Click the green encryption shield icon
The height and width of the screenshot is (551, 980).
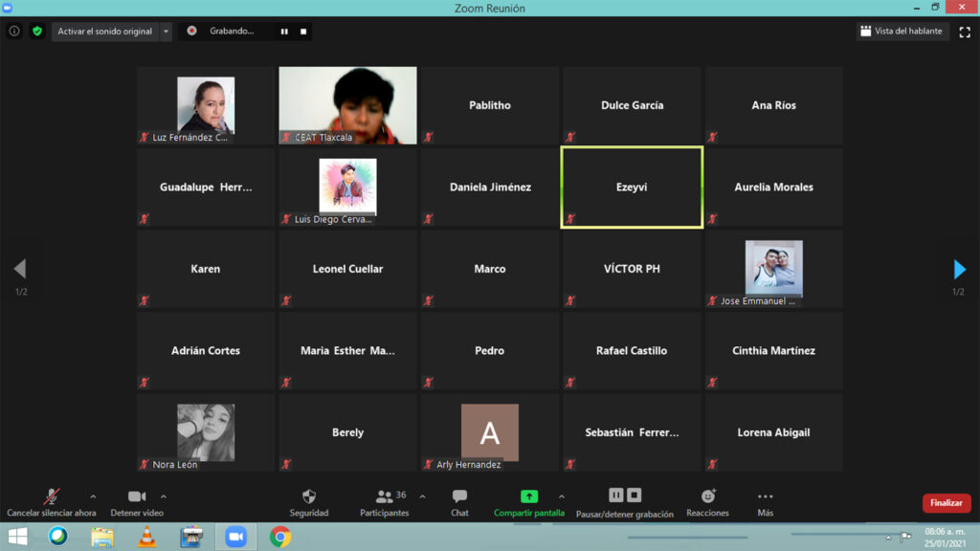tap(37, 31)
